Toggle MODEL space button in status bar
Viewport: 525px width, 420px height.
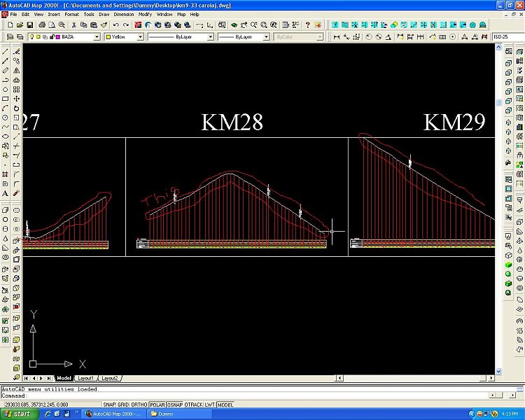click(x=225, y=405)
